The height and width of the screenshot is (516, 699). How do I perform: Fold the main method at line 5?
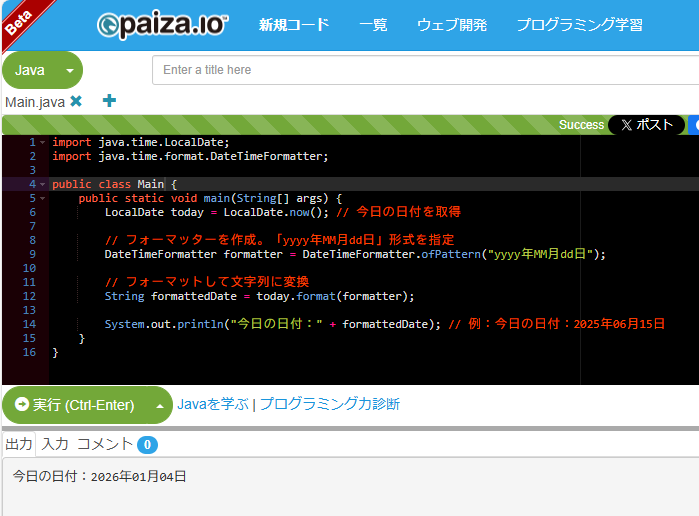(43, 198)
